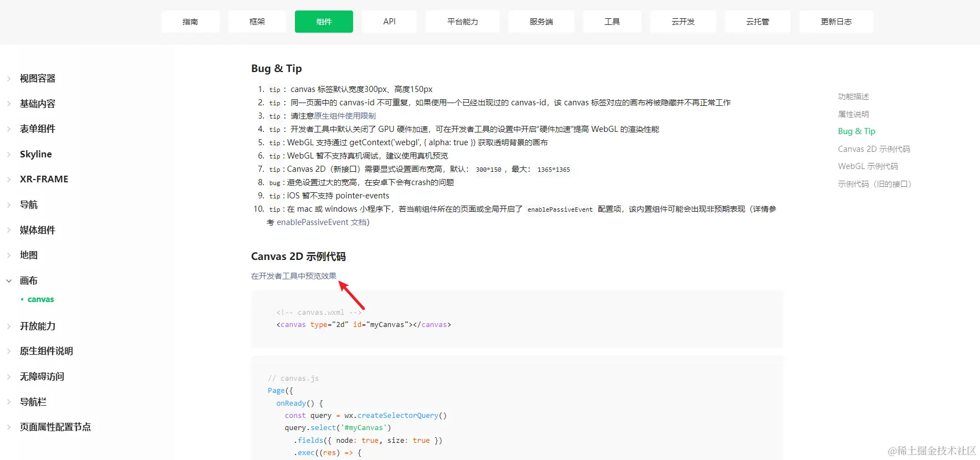
Task: Click the query.select('#myCanvas') code line
Action: [x=338, y=428]
